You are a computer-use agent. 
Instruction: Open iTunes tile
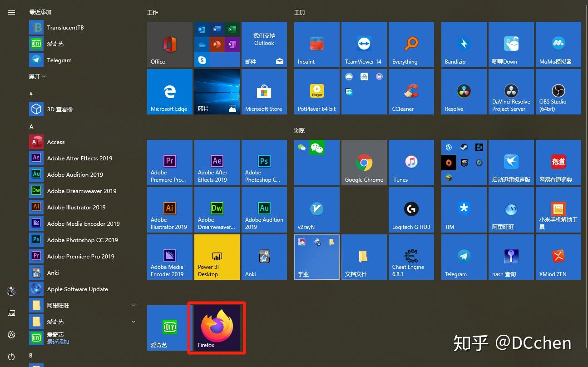411,163
